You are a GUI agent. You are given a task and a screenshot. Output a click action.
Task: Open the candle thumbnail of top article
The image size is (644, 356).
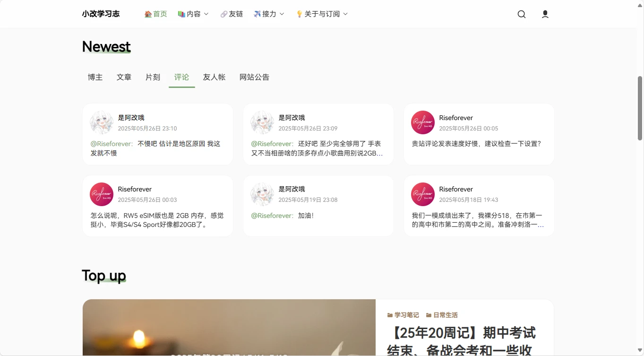coord(229,328)
